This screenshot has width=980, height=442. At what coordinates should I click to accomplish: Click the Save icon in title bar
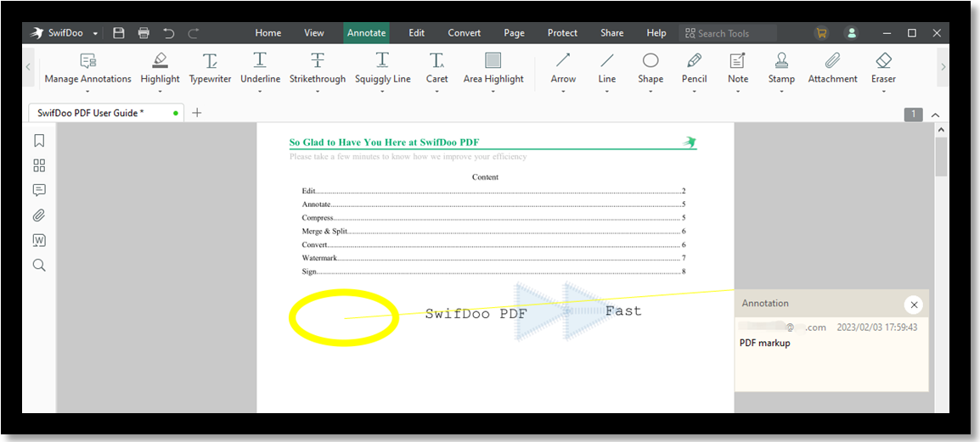click(119, 33)
